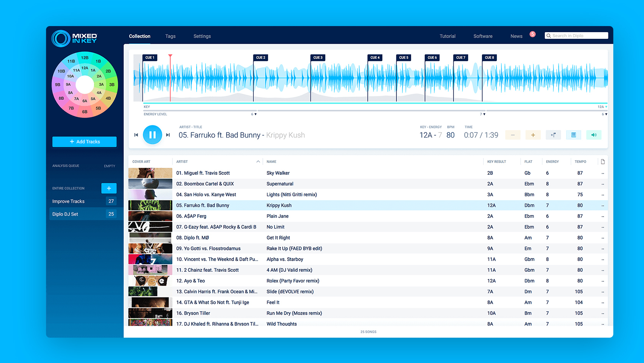Screen dimensions: 644x363
Task: Click the minus zoom-out waveform button
Action: pos(513,135)
